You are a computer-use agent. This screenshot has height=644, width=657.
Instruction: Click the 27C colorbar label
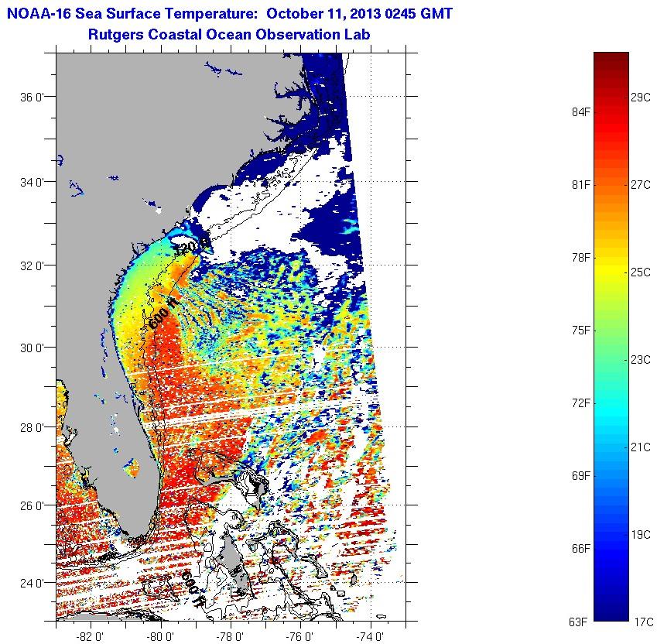click(x=641, y=185)
